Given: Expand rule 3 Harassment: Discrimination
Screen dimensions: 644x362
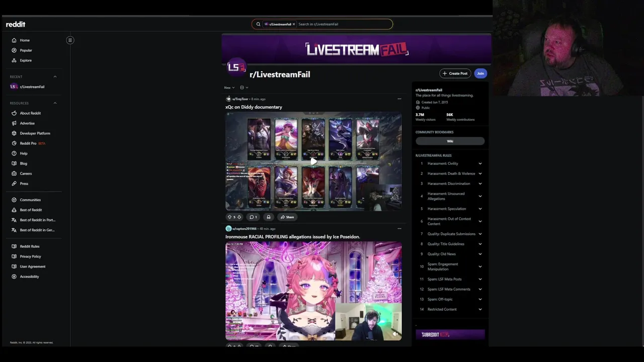Looking at the screenshot, I should pos(480,184).
